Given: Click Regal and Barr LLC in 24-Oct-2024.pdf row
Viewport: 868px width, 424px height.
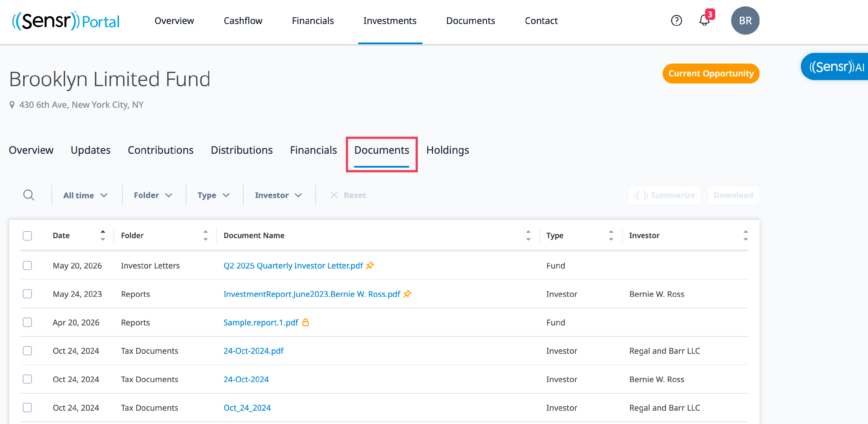Looking at the screenshot, I should click(x=665, y=351).
